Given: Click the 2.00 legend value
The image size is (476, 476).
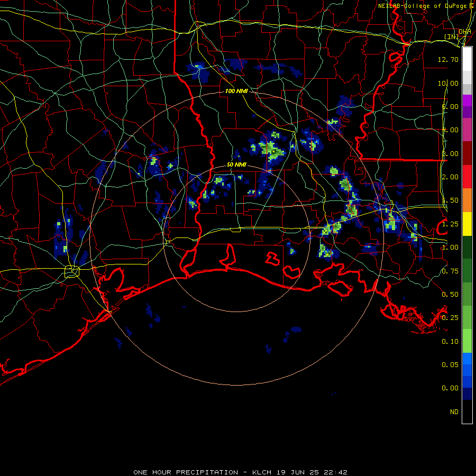Looking at the screenshot, I should 450,177.
